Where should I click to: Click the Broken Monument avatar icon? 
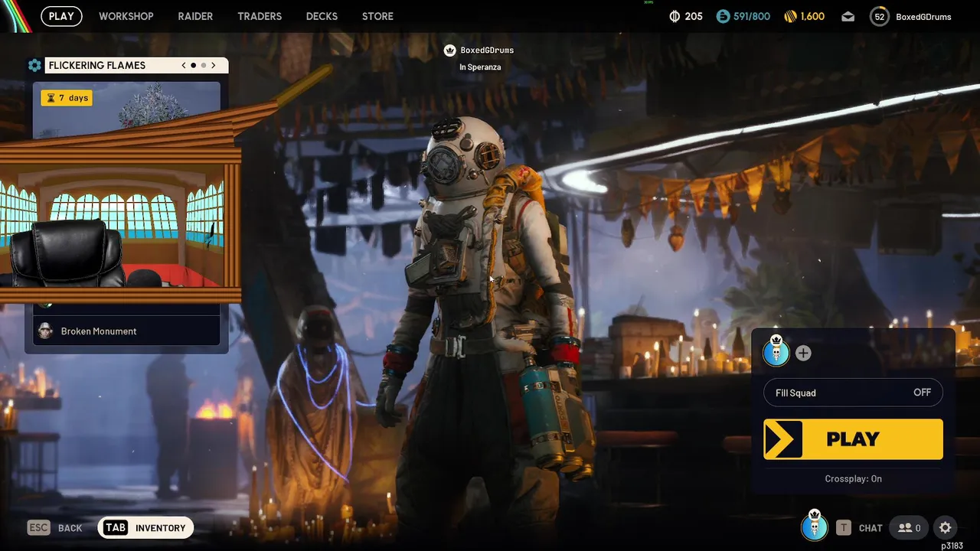[45, 331]
